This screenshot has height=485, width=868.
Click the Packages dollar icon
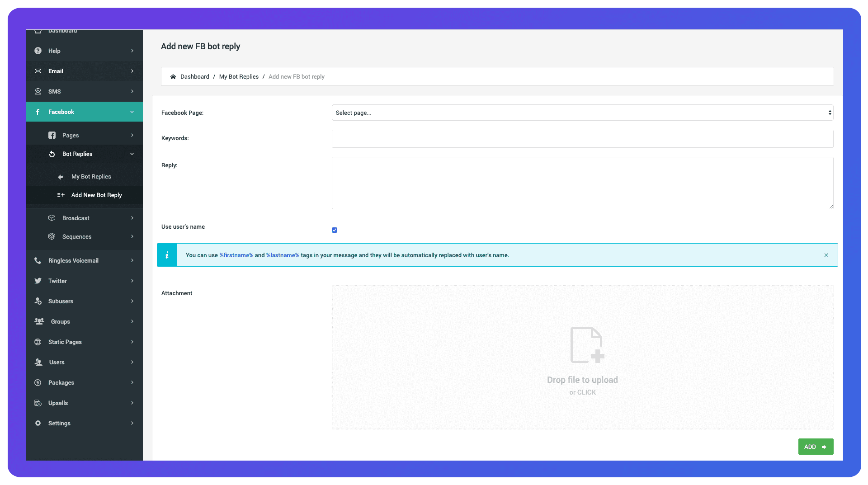pos(38,382)
